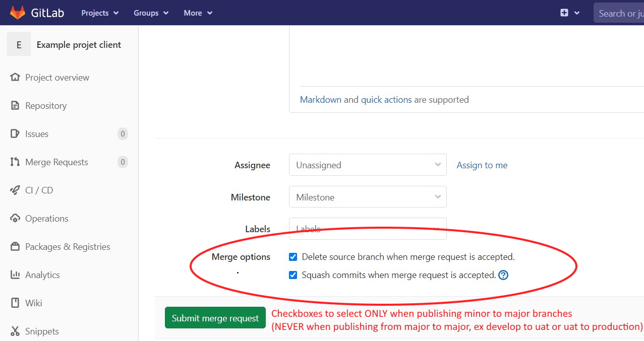Disable Squash commits when merge accepted
644x341 pixels.
pyautogui.click(x=293, y=275)
